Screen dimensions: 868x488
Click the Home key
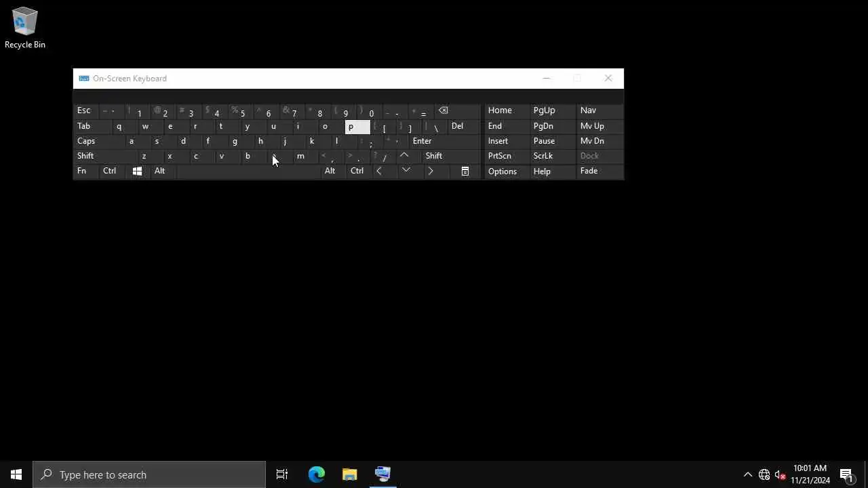click(x=507, y=110)
